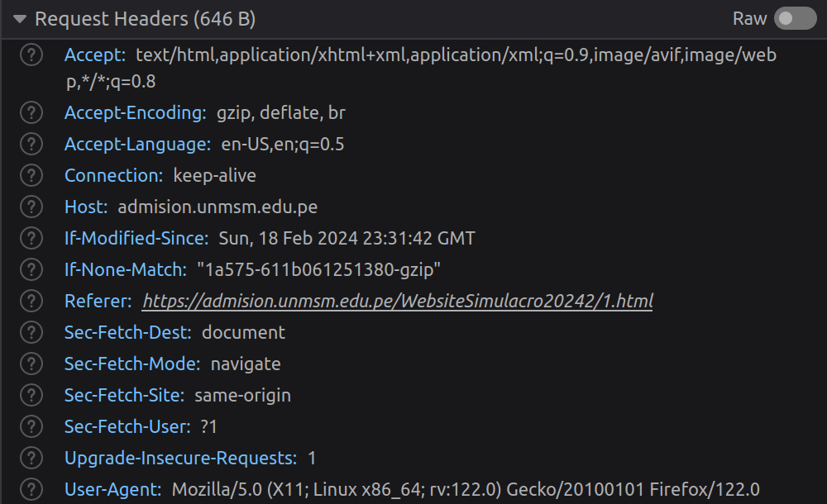827x504 pixels.
Task: Open help for If-Modified-Since header
Action: pos(31,238)
